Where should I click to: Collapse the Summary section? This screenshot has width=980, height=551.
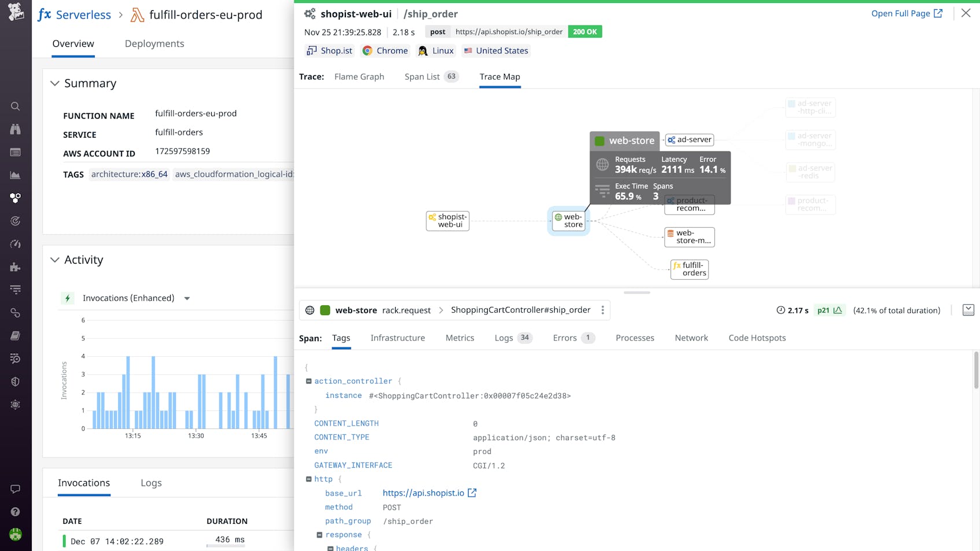(55, 83)
